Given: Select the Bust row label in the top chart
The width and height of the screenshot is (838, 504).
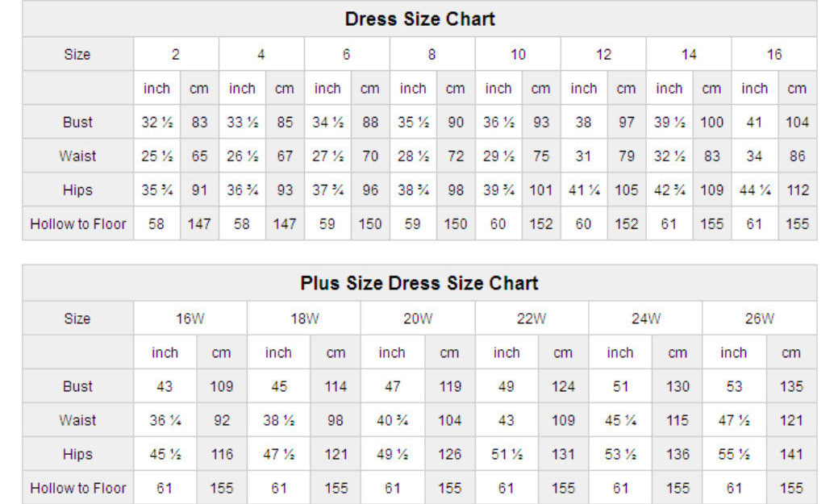Looking at the screenshot, I should click(77, 123).
